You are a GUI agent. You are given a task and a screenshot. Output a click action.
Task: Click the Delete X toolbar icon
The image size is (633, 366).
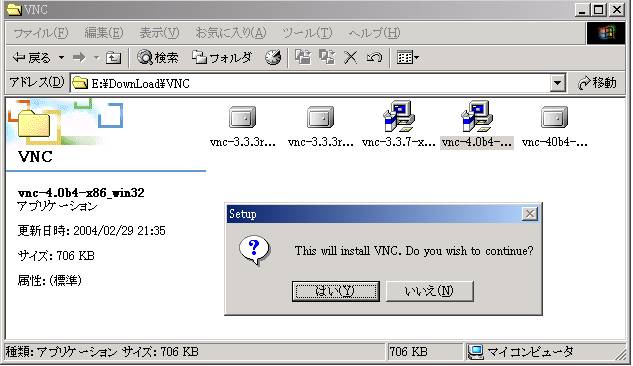[x=350, y=58]
